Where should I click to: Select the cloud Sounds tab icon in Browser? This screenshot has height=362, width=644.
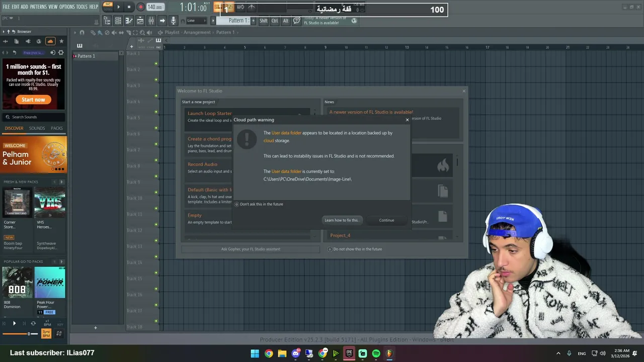click(x=50, y=41)
